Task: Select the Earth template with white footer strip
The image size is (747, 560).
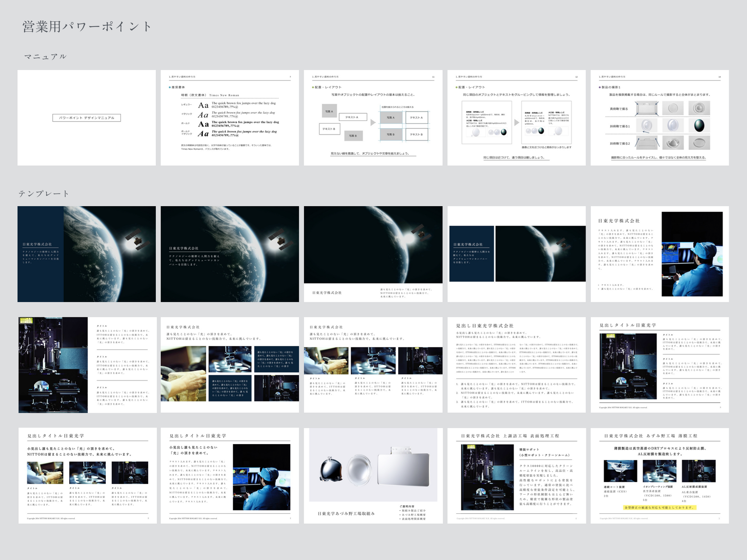Action: point(373,254)
